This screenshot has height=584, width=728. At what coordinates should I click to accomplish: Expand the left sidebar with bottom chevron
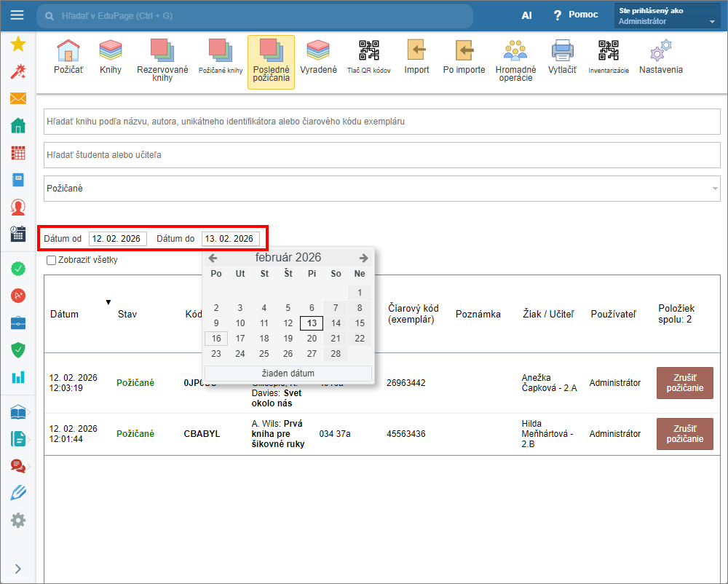pos(18,569)
